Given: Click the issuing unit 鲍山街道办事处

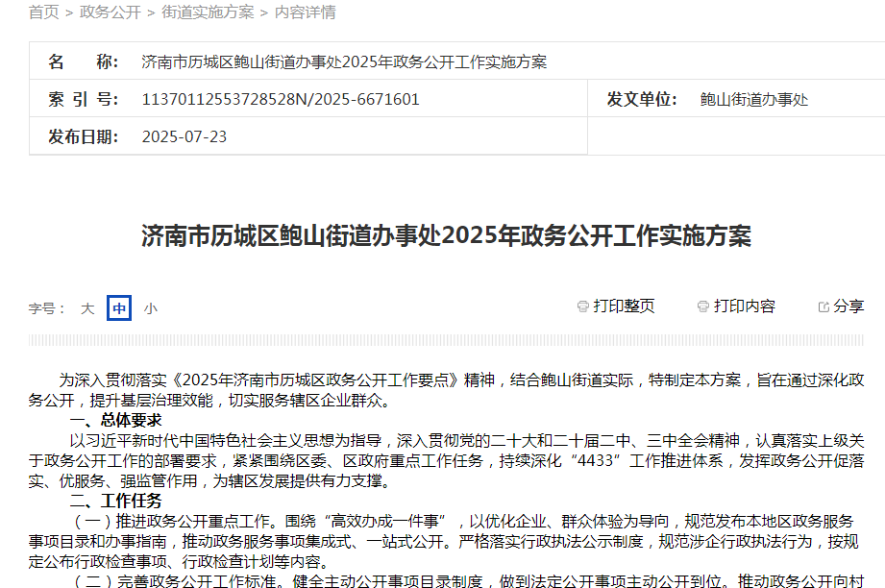Looking at the screenshot, I should click(754, 99).
